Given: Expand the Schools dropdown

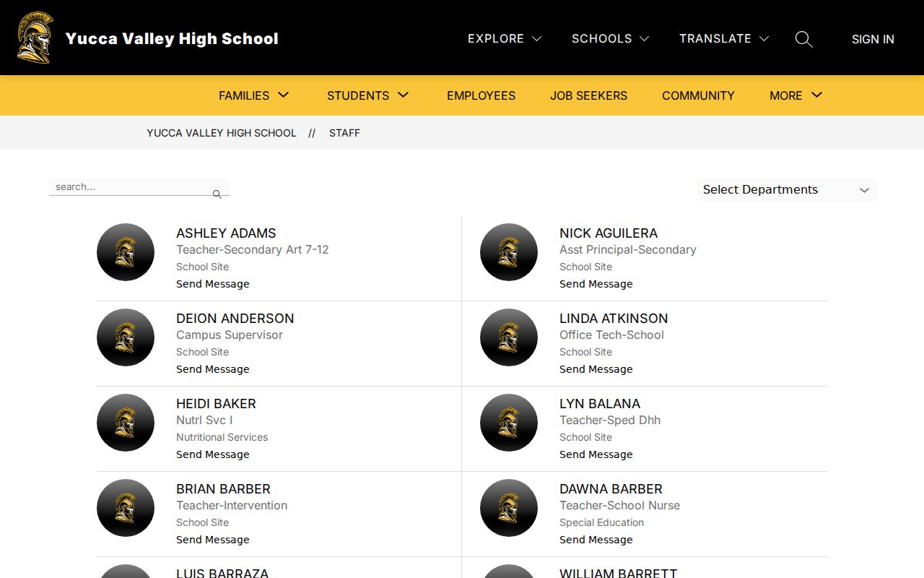Looking at the screenshot, I should point(610,38).
